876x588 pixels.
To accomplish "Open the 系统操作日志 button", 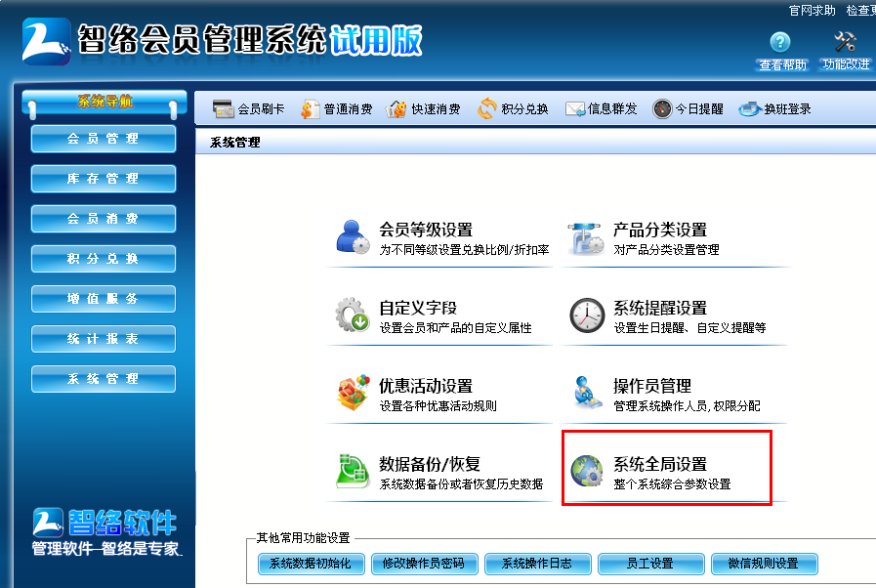I will [x=537, y=564].
